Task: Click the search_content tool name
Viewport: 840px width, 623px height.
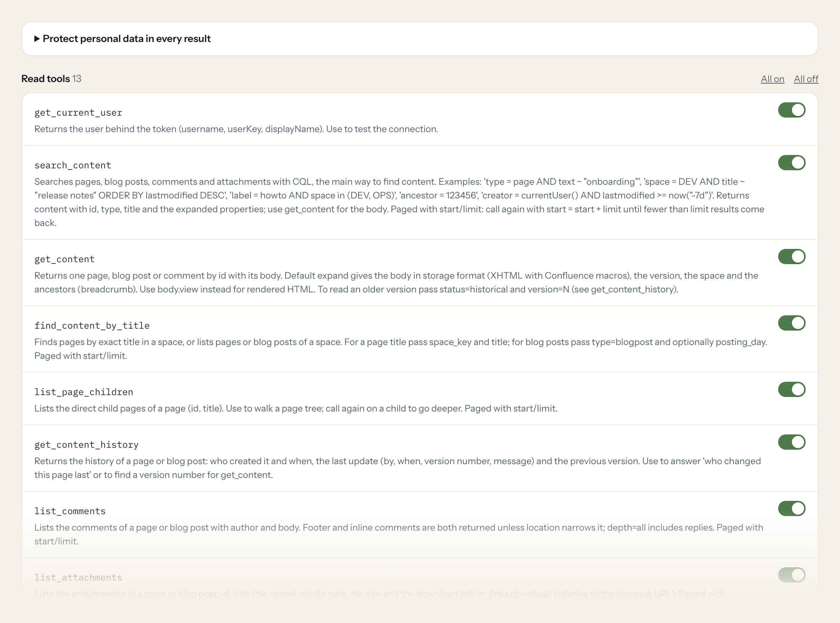Action: [73, 165]
